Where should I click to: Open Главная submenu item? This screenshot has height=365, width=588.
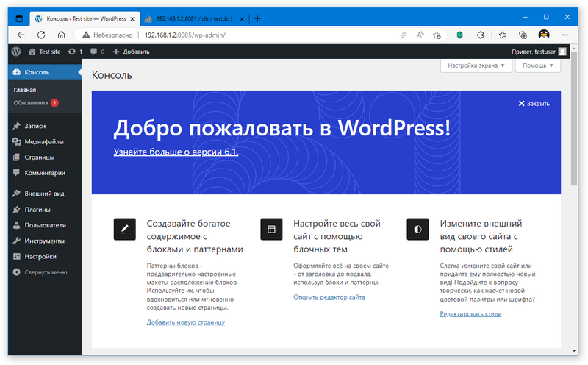(25, 90)
